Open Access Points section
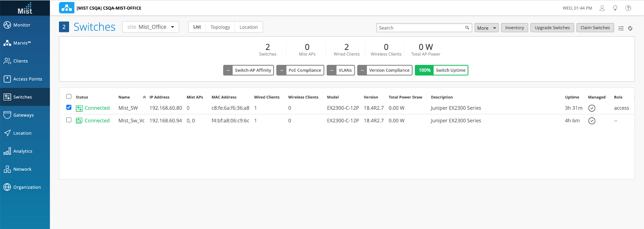The width and height of the screenshot is (644, 229). point(25,79)
